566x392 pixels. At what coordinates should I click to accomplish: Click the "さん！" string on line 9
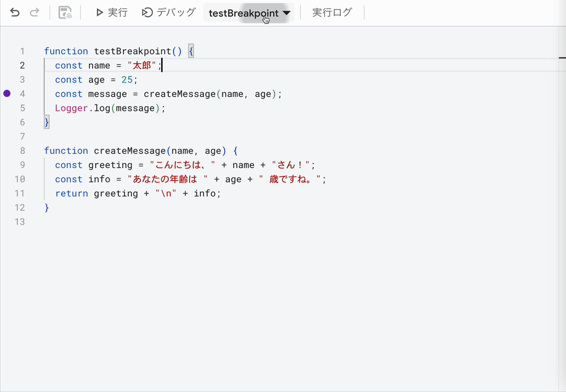290,165
